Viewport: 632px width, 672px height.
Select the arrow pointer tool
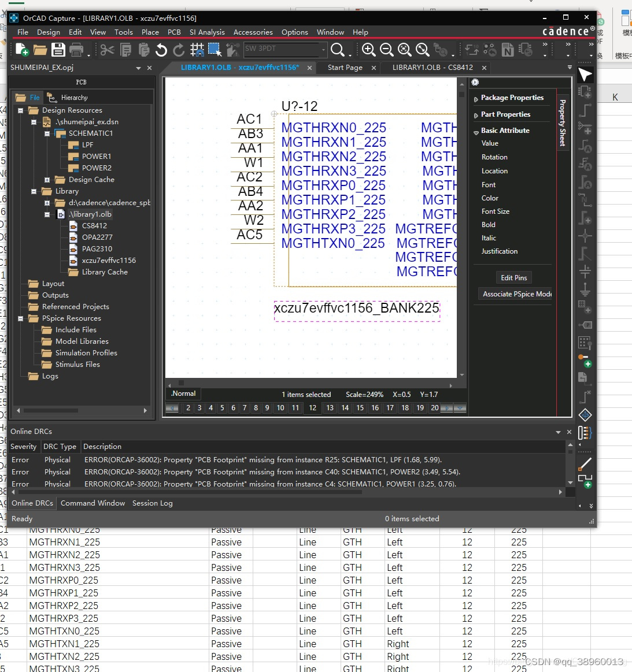(x=585, y=75)
